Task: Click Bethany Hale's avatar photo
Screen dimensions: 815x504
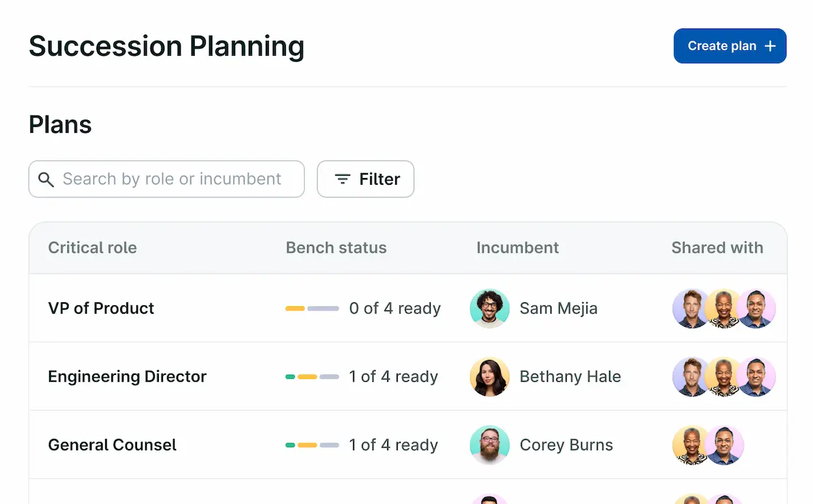Action: [x=490, y=377]
